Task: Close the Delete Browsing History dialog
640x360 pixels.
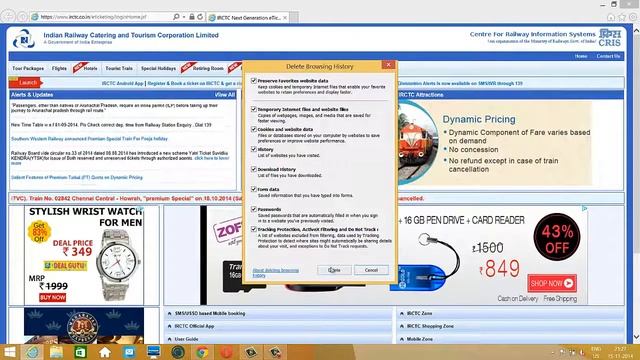Action: pos(389,65)
